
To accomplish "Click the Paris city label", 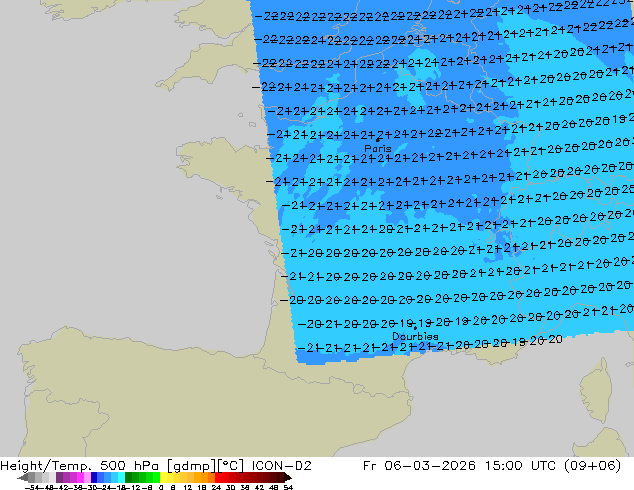I will pyautogui.click(x=378, y=148).
